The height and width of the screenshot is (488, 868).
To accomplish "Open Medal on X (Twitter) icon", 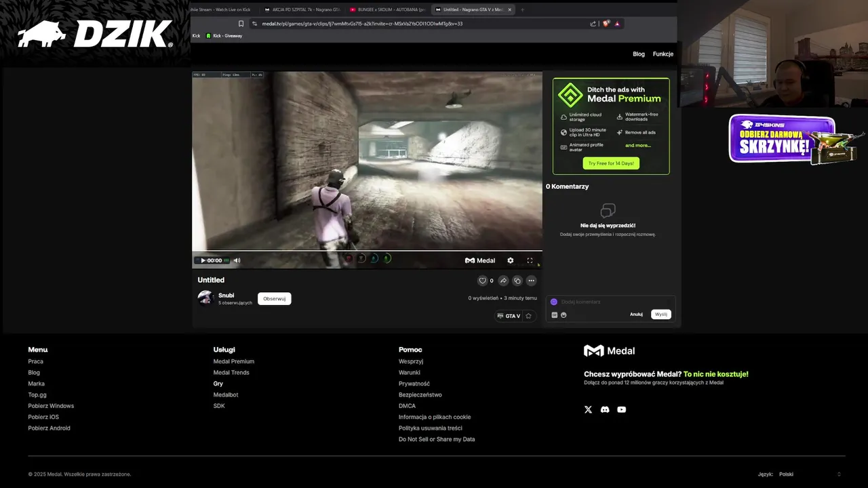I will coord(588,409).
